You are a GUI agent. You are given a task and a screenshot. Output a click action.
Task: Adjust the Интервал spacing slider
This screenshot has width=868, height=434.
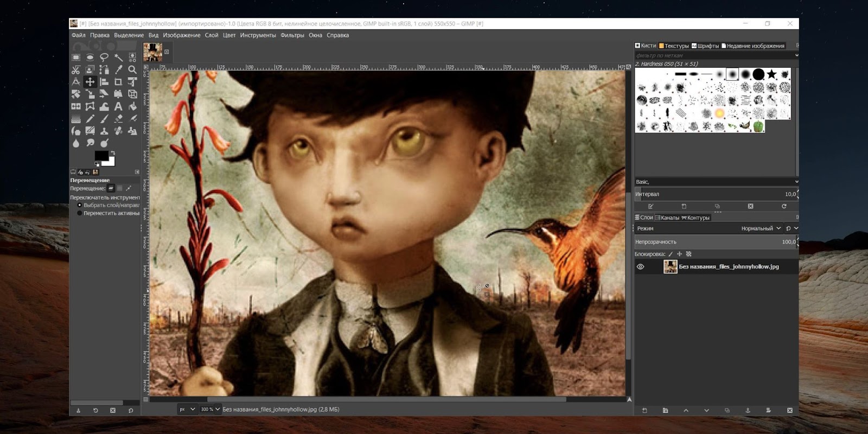tap(716, 194)
